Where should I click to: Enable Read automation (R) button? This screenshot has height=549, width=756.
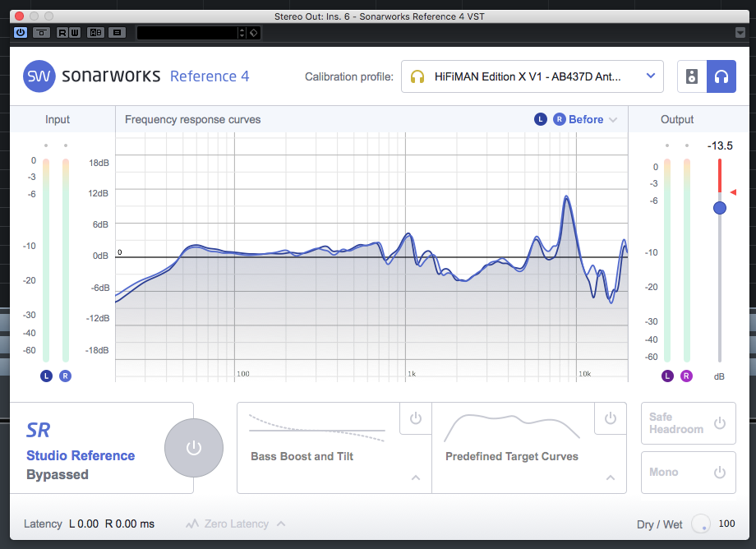[x=62, y=32]
